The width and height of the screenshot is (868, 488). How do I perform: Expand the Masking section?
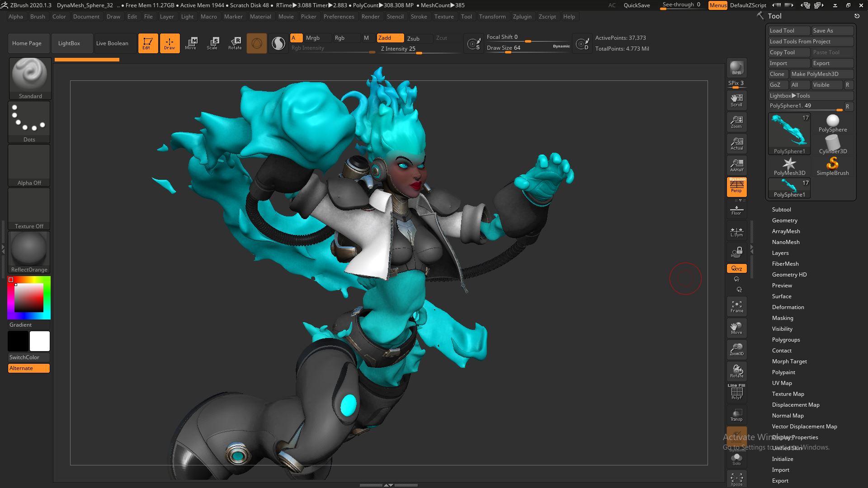(x=783, y=318)
